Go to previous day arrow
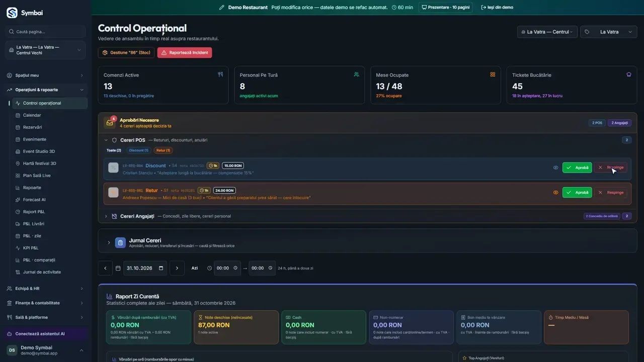Screen dimensions: 644x362 tap(105, 268)
